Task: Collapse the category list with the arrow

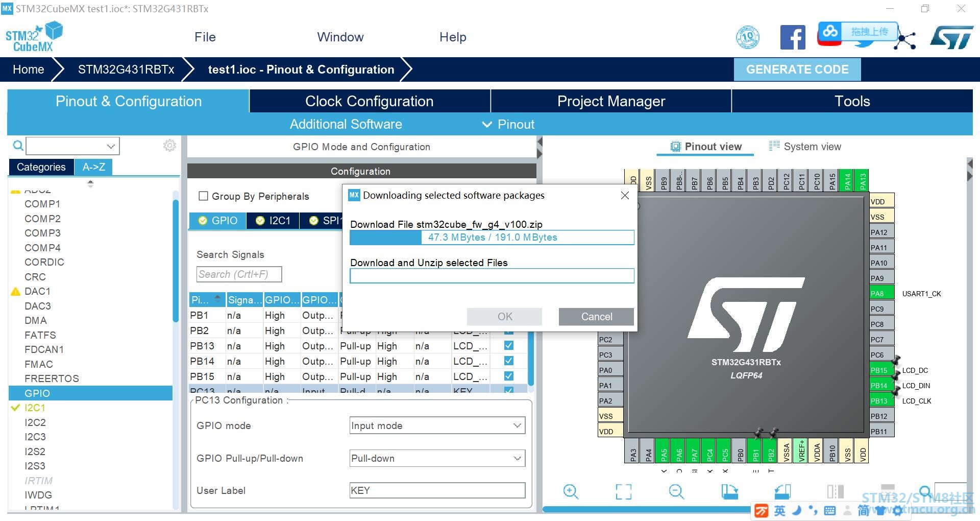Action: pyautogui.click(x=90, y=183)
